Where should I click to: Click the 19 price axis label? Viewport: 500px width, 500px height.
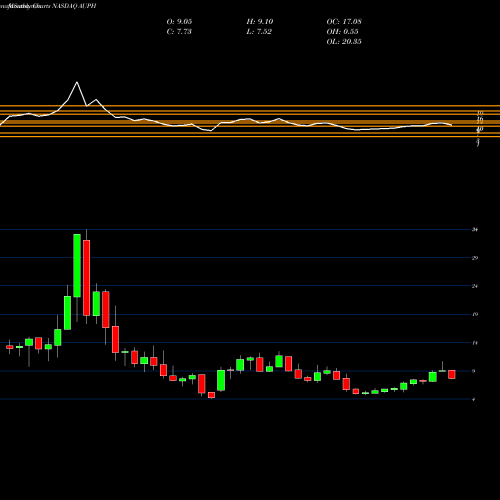[475, 314]
